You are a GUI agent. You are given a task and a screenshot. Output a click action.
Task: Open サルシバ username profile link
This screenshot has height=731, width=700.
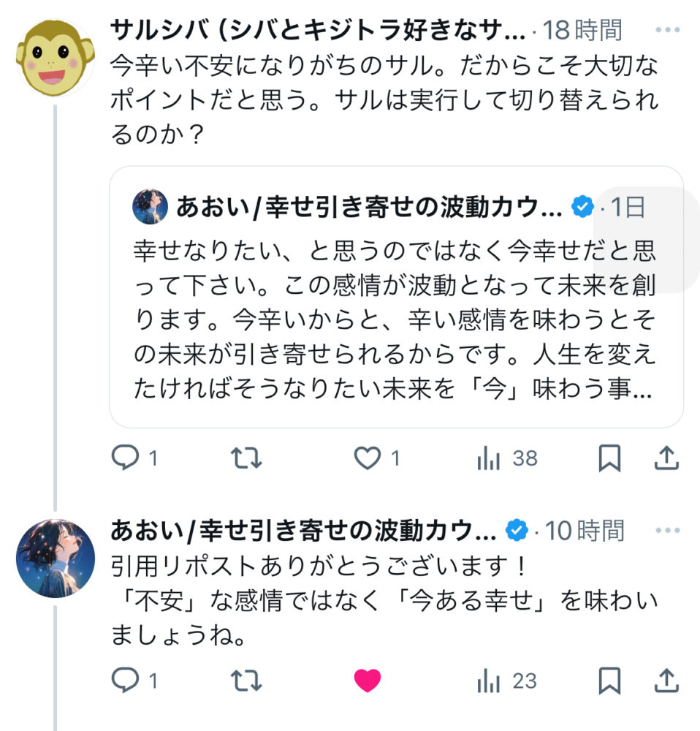[317, 31]
